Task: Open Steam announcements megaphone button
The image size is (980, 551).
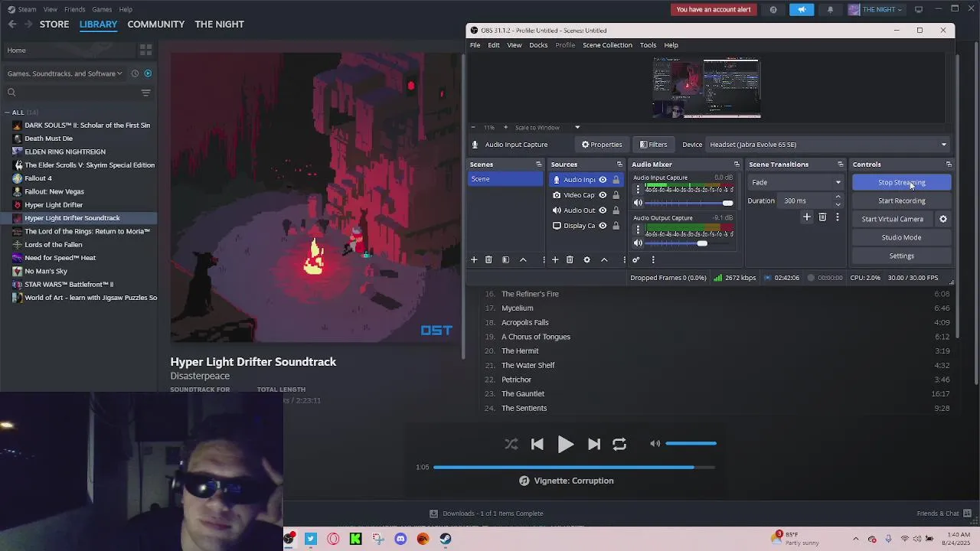Action: point(802,9)
